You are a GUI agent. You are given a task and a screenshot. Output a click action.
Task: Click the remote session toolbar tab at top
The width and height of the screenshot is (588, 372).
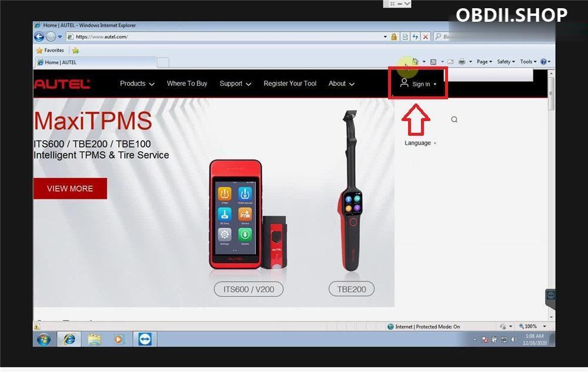397,4
